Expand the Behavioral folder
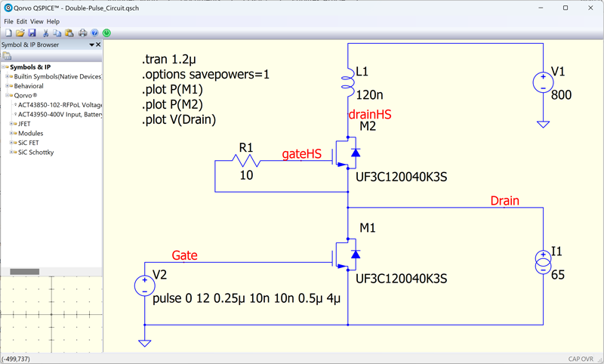This screenshot has height=364, width=604. (7, 86)
